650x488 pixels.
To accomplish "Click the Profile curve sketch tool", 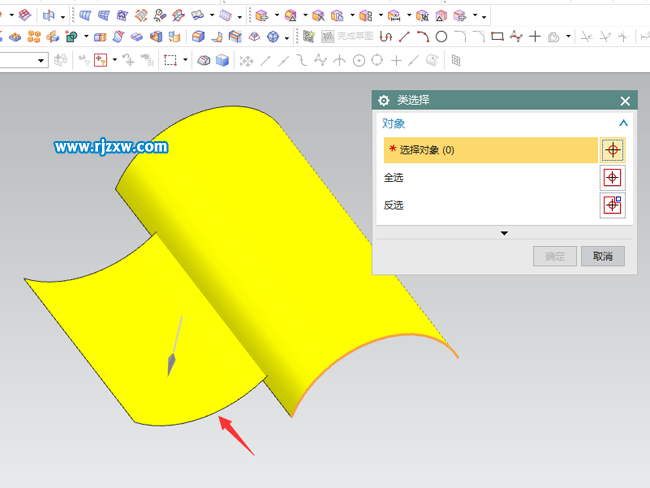I will (x=385, y=37).
